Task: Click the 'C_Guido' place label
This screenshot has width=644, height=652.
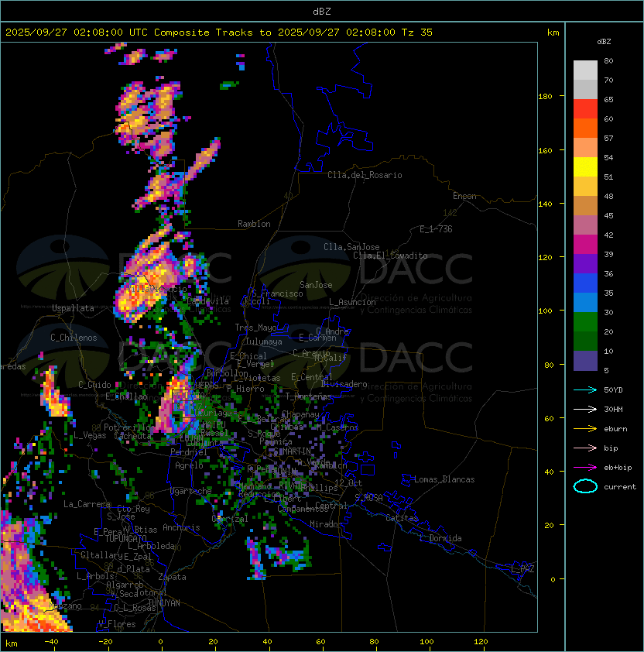Action: pos(94,385)
